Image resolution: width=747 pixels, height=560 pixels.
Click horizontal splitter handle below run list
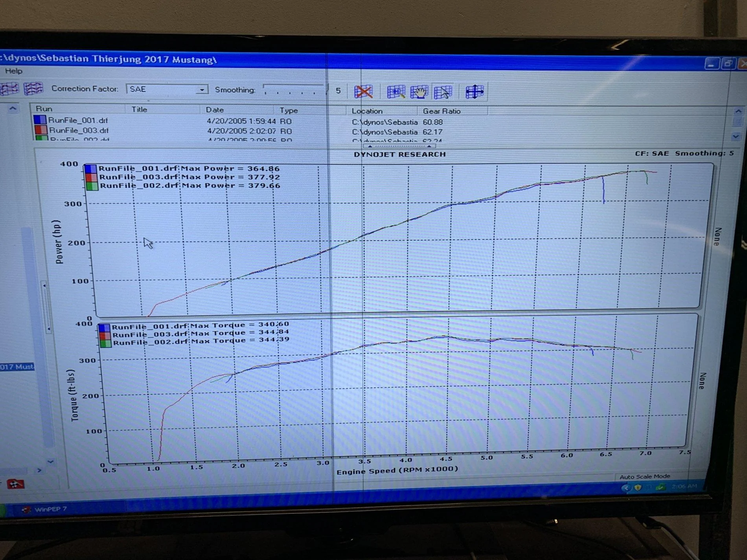pyautogui.click(x=399, y=146)
